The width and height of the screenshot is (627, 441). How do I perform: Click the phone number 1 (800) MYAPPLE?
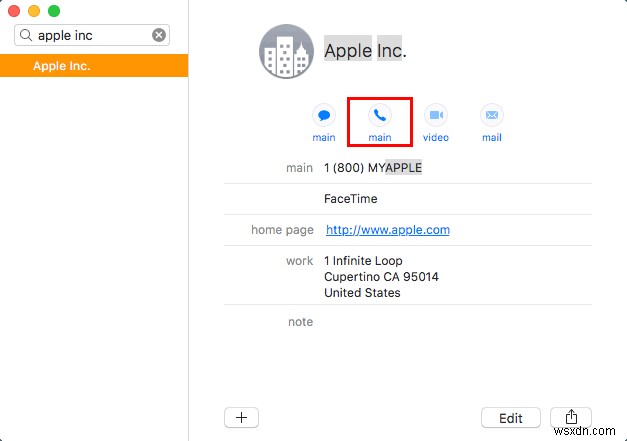point(373,168)
